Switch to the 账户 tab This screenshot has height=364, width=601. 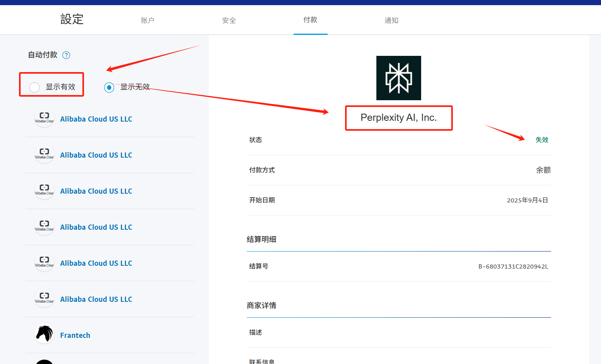coord(148,20)
